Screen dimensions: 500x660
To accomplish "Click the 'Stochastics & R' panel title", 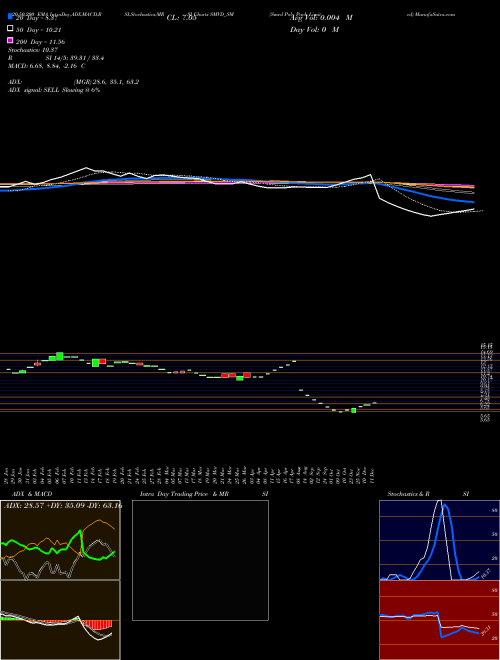I will click(x=408, y=494).
